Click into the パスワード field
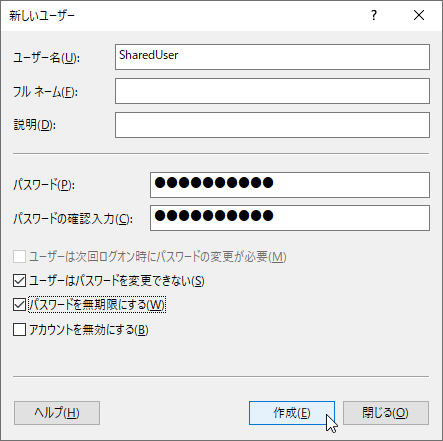Screen dimensions: 443x441 coord(290,185)
